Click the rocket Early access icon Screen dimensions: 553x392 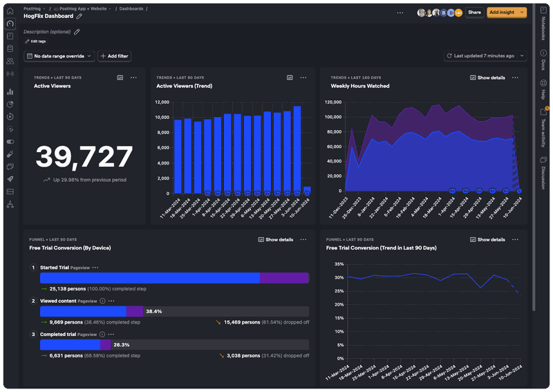click(x=10, y=178)
